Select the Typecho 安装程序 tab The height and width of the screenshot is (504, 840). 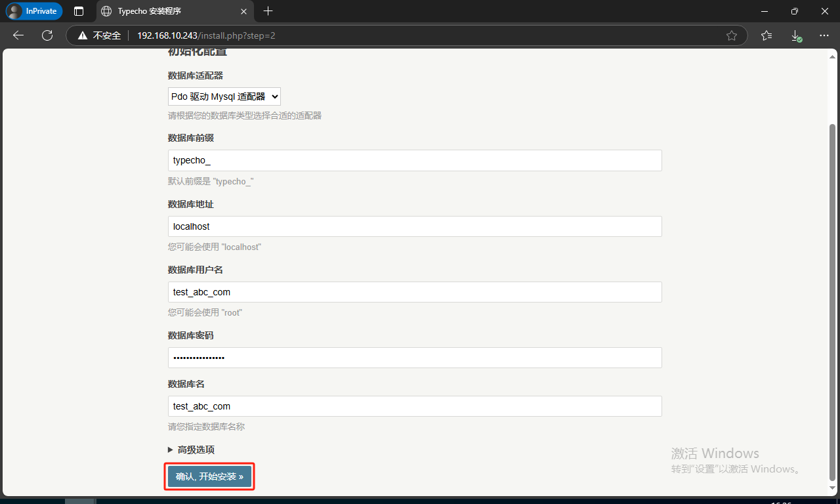(164, 11)
